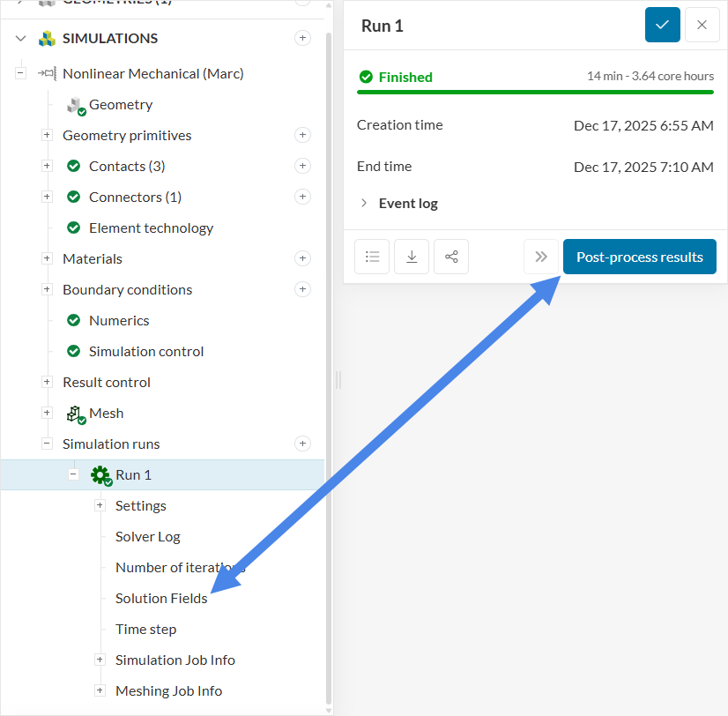
Task: Expand the Simulation Job Info node
Action: pos(100,660)
